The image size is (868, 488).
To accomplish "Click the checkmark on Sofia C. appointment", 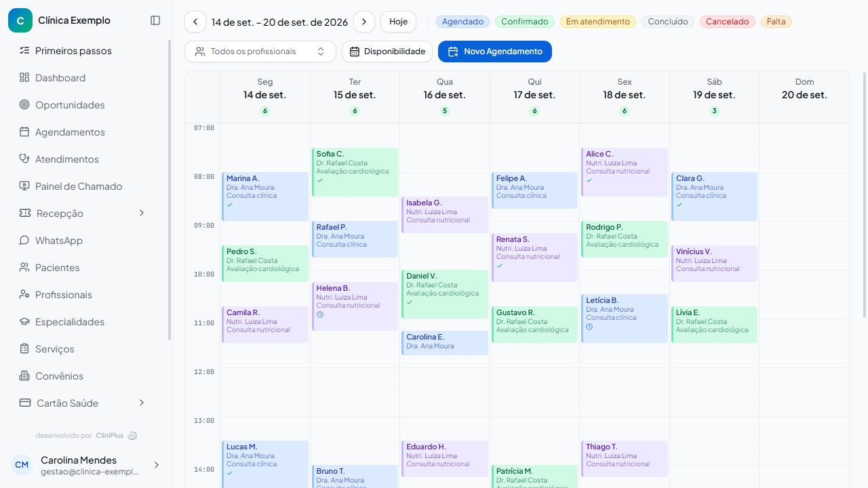I will tap(319, 180).
